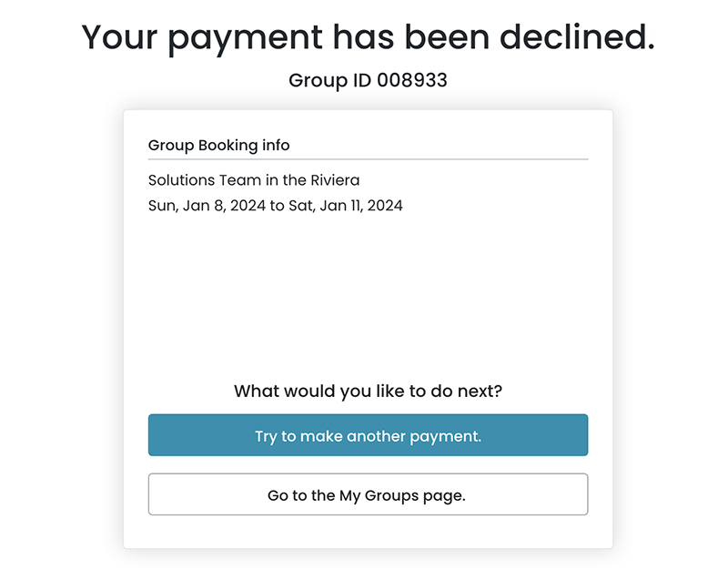This screenshot has height=580, width=728.
Task: Click the What would you like to do next prompt
Action: 368,392
